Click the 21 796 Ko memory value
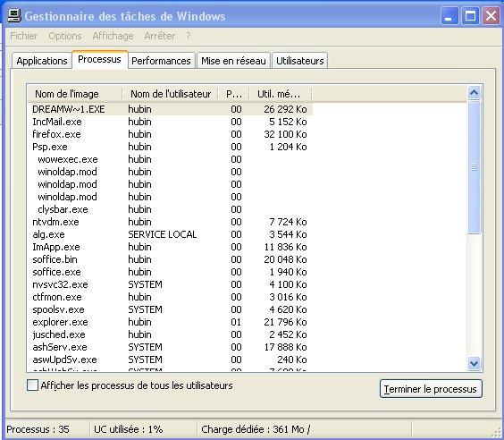 (285, 322)
